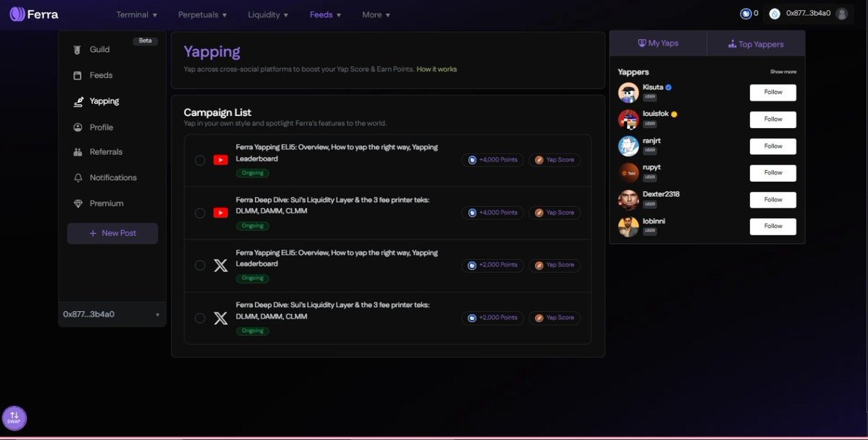The width and height of the screenshot is (868, 440).
Task: Select radio for YouTube Ferra Deep Dive campaign
Action: pyautogui.click(x=200, y=213)
